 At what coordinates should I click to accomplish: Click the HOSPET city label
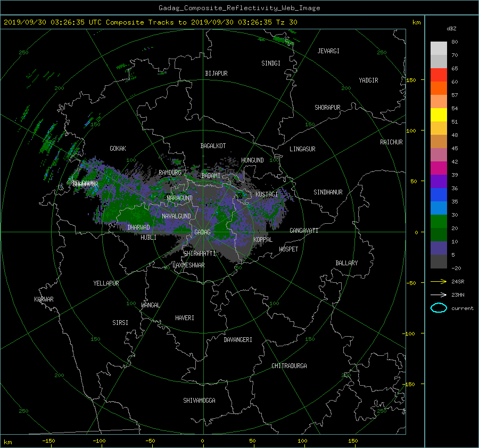(x=288, y=249)
